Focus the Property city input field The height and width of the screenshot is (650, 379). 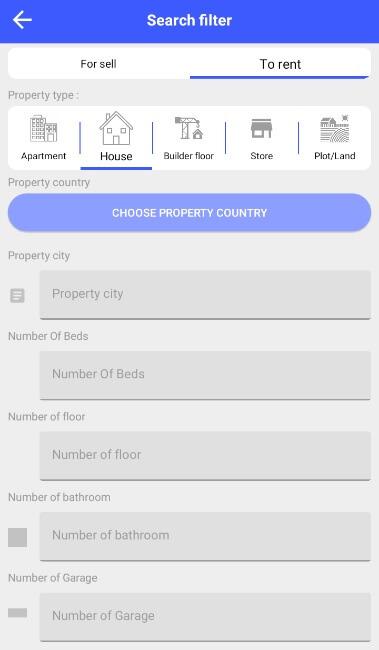205,295
